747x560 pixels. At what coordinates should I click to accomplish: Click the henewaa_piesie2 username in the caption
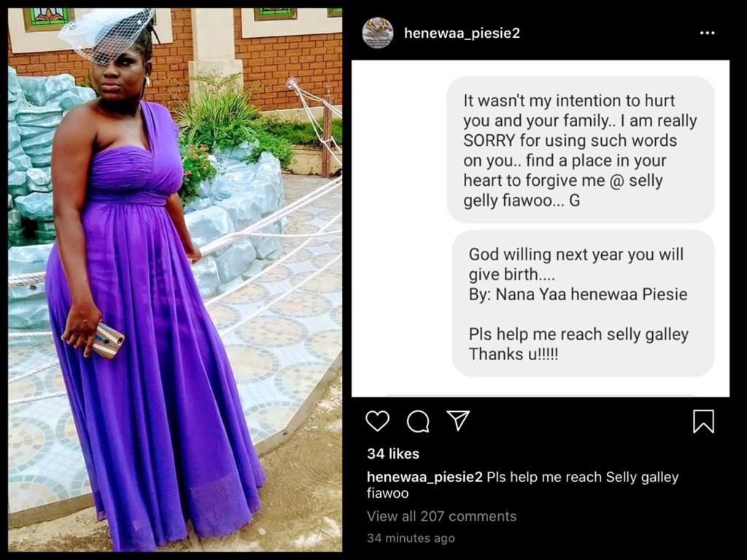pyautogui.click(x=425, y=477)
